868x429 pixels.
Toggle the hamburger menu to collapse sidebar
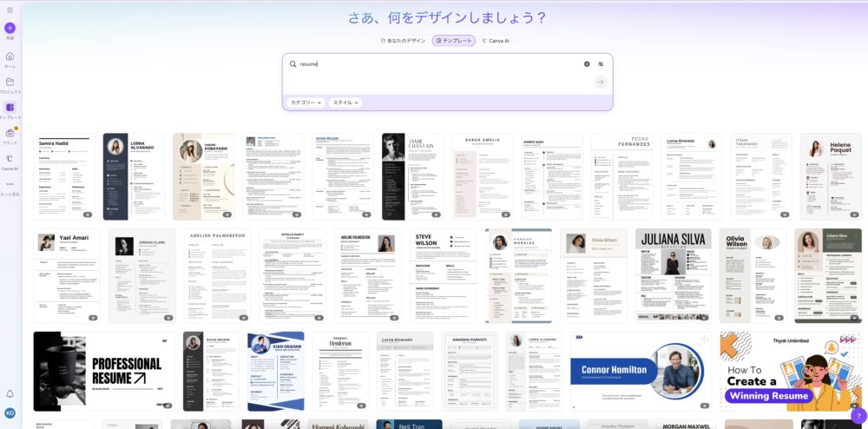[x=10, y=10]
